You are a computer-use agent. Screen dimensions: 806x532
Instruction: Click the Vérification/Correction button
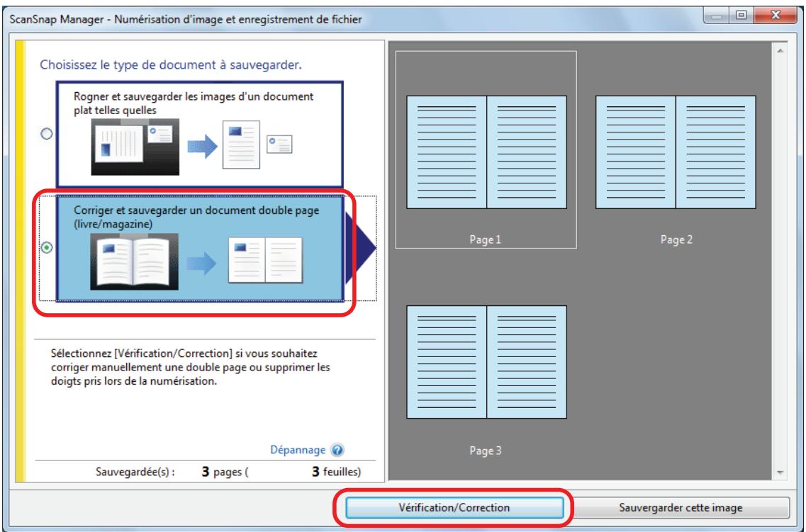point(454,508)
